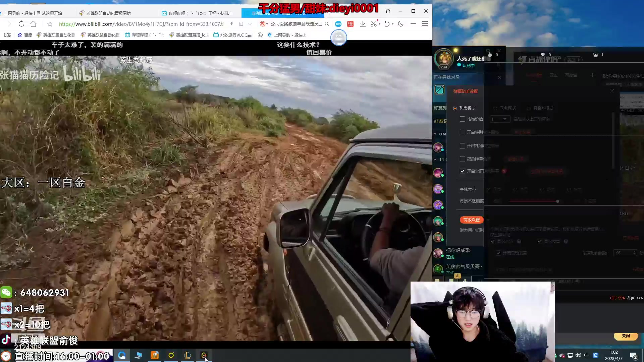Go to browser home page

click(33, 24)
